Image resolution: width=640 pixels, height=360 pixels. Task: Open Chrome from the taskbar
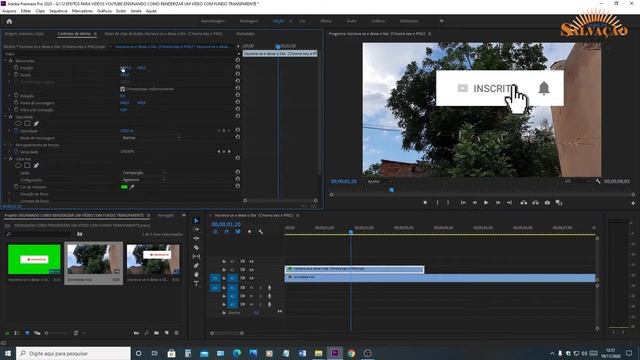[351, 353]
